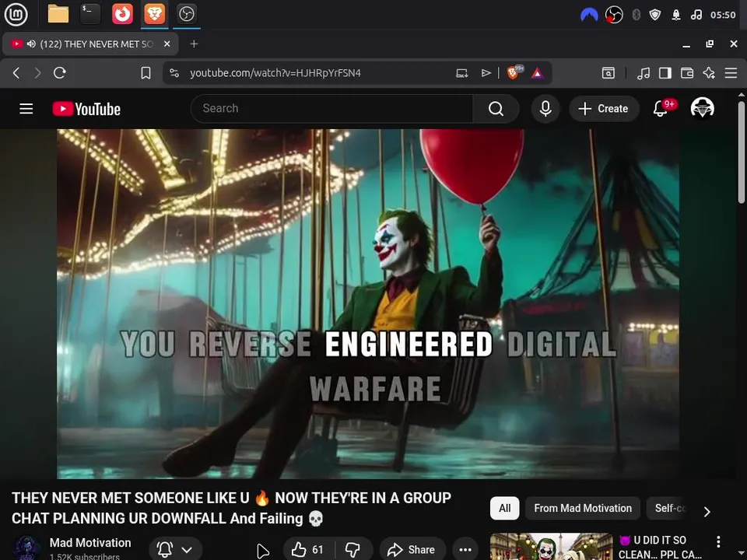Open the U DID IT SO CLEAN thumbnail
Screen dimensions: 747x560
(551, 547)
